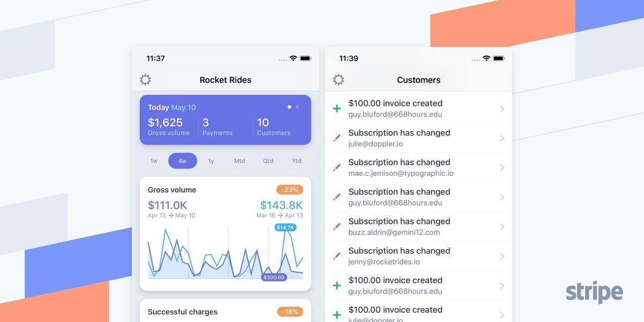Open settings gear on Rocket Rides screen
Image resolution: width=644 pixels, height=322 pixels.
[x=145, y=80]
